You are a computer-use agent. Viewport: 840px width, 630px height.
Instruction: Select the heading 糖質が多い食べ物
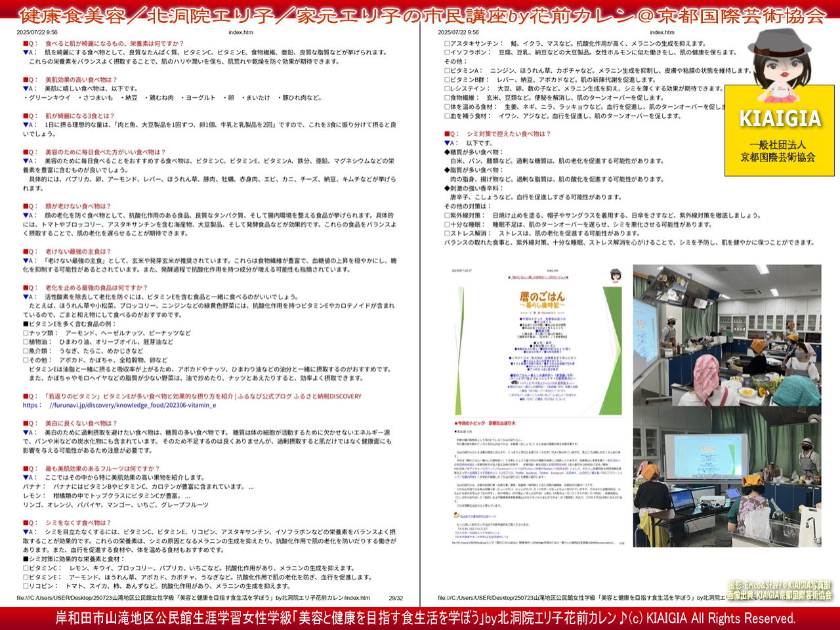(x=473, y=152)
